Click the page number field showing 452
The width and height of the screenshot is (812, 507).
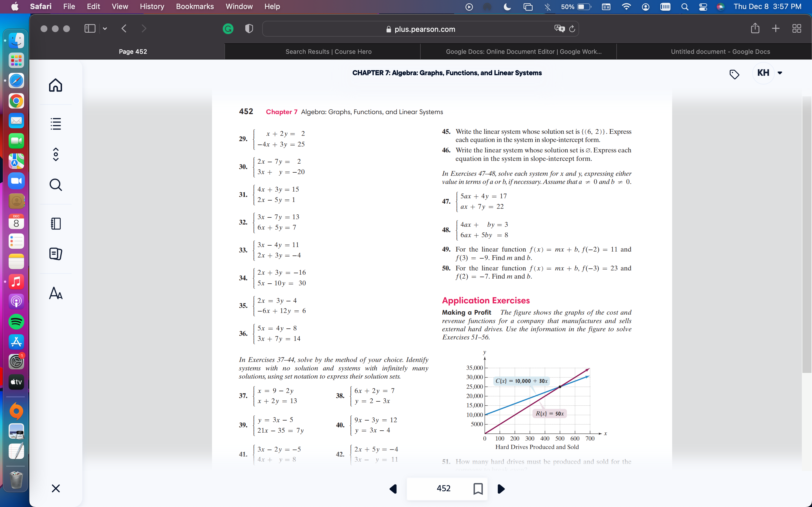click(443, 489)
